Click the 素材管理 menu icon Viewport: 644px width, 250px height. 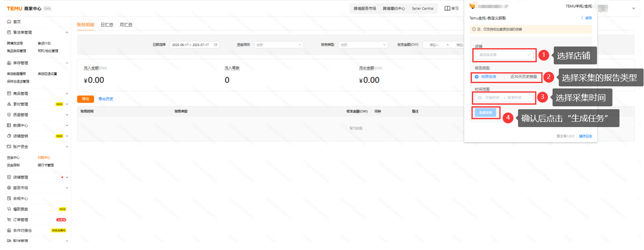tap(9, 104)
